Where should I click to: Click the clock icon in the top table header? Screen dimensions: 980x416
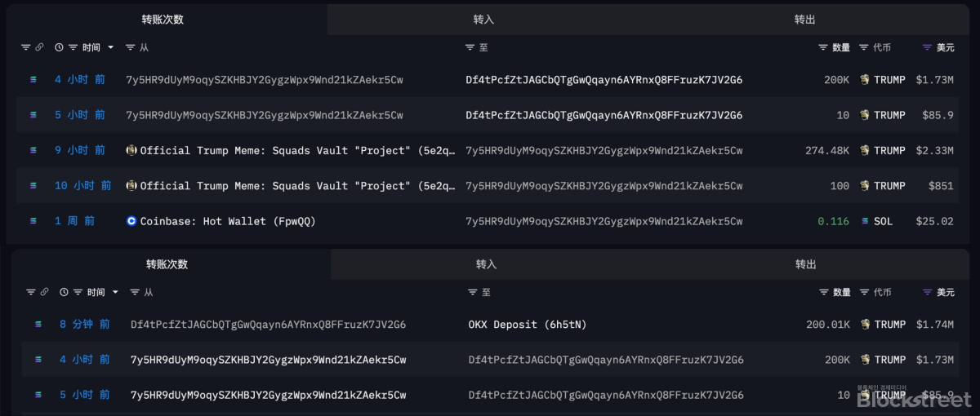coord(59,48)
